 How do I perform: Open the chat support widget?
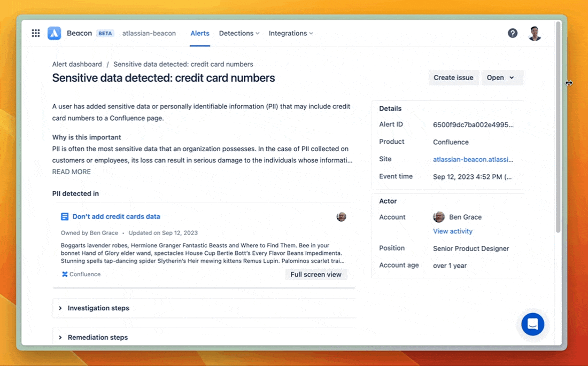click(x=532, y=324)
